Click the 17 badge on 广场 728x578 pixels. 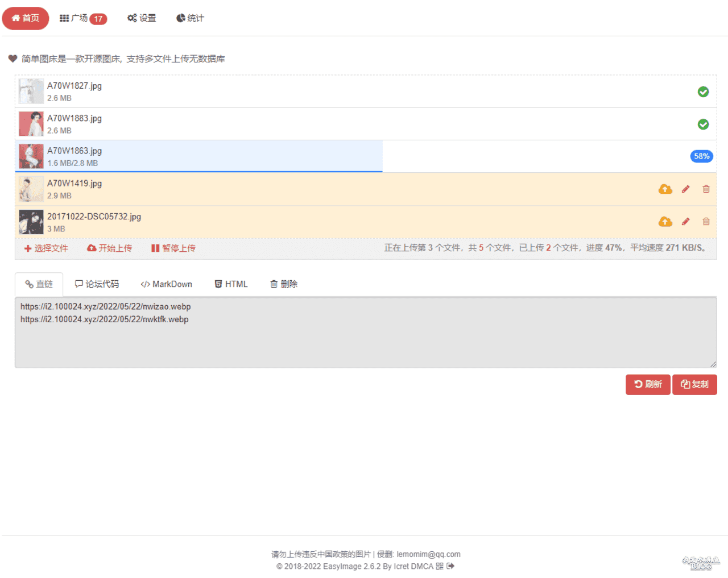pyautogui.click(x=98, y=19)
